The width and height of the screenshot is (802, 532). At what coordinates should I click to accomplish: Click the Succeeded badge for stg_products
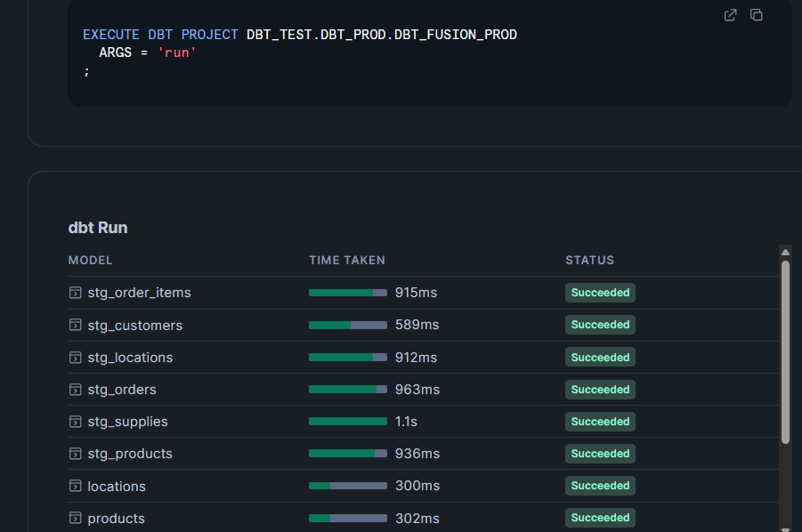click(x=600, y=454)
